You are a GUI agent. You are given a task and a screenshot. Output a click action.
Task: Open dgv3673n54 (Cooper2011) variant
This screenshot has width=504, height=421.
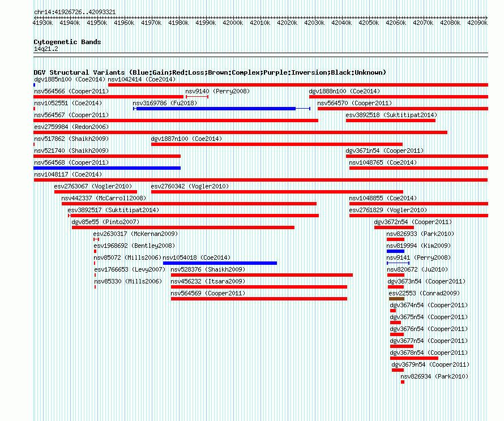[x=427, y=281]
